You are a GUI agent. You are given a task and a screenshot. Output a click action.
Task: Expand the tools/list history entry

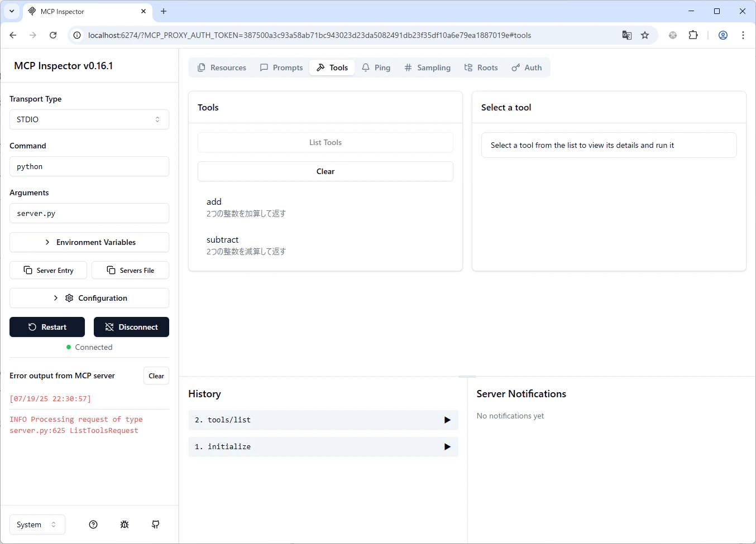click(x=323, y=420)
